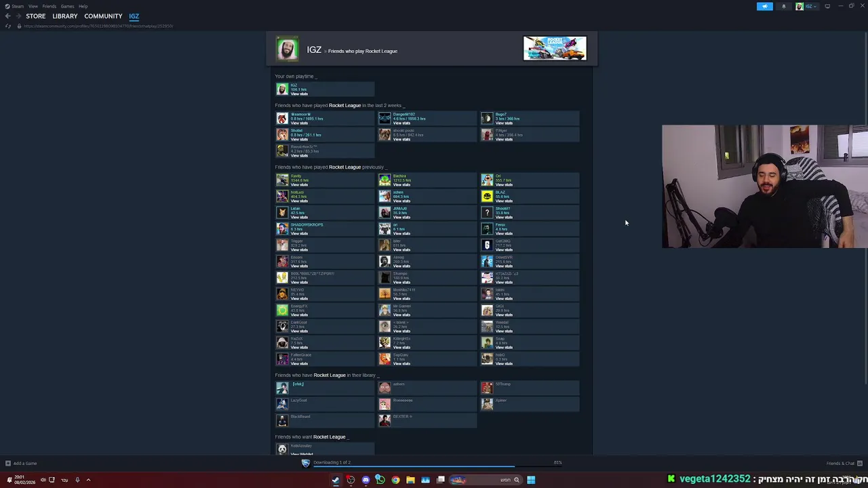Open KillingHSx anime avatar
Viewport: 868px width, 488px height.
click(x=384, y=343)
